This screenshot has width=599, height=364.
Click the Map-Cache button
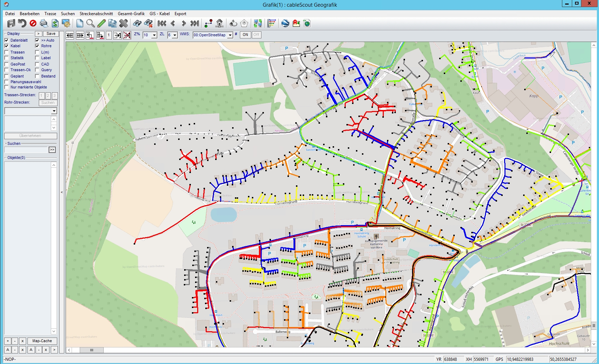[x=42, y=341]
